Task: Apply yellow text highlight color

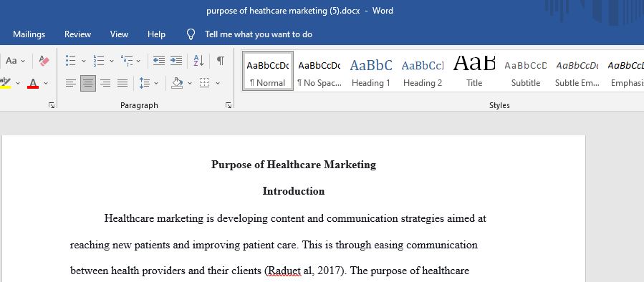Action: (x=5, y=83)
